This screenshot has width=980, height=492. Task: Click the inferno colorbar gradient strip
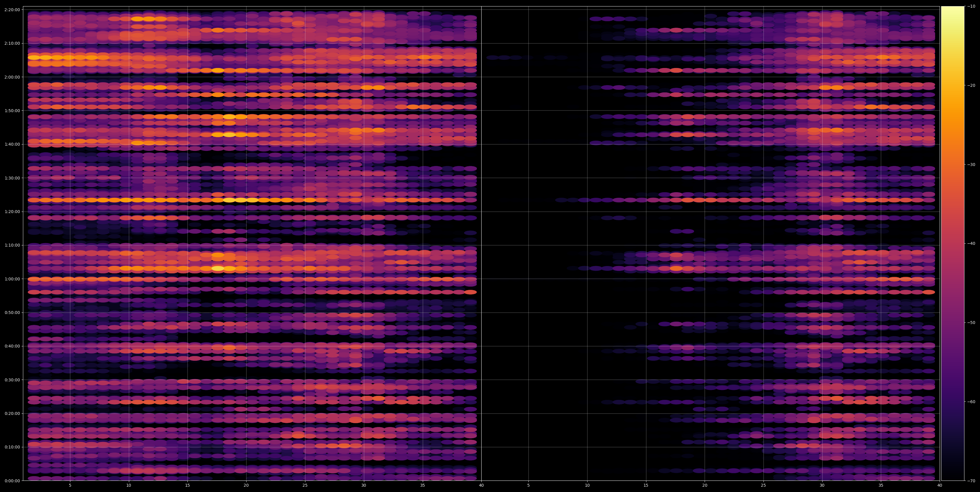click(953, 244)
